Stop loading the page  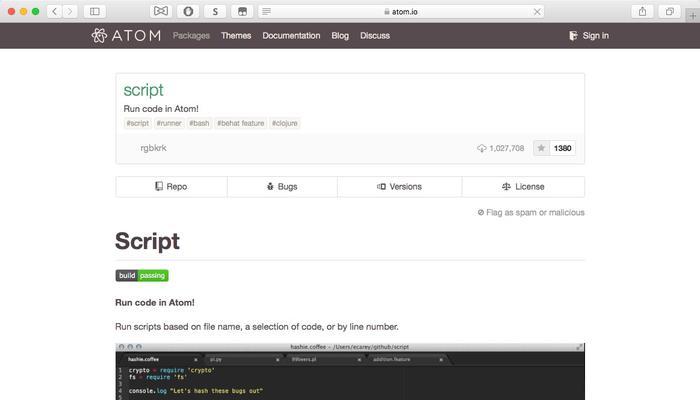pos(537,12)
